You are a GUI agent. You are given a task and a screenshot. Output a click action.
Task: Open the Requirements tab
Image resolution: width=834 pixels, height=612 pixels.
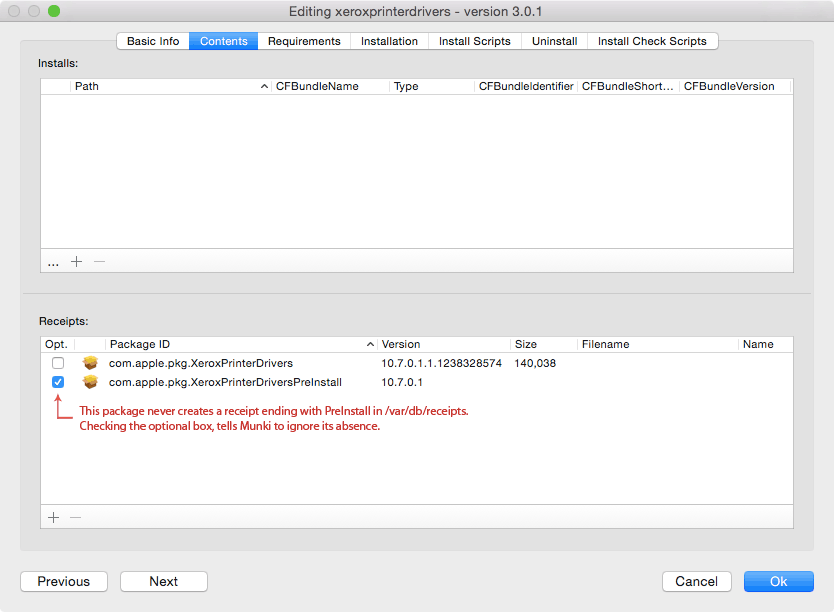[304, 41]
